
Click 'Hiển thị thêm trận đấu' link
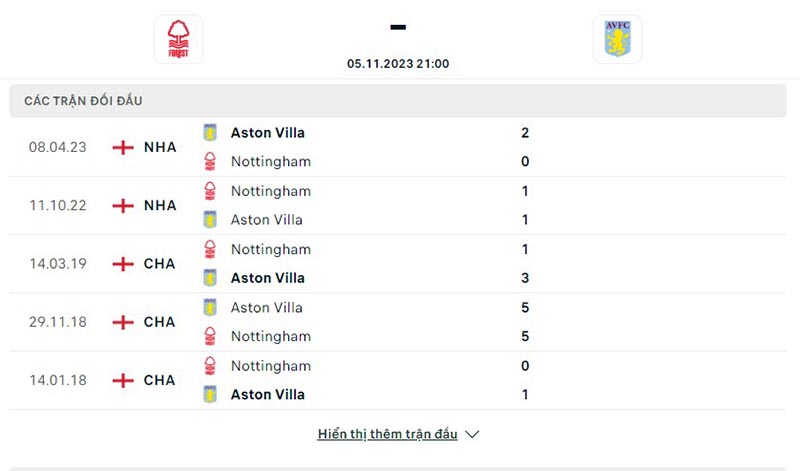(387, 434)
